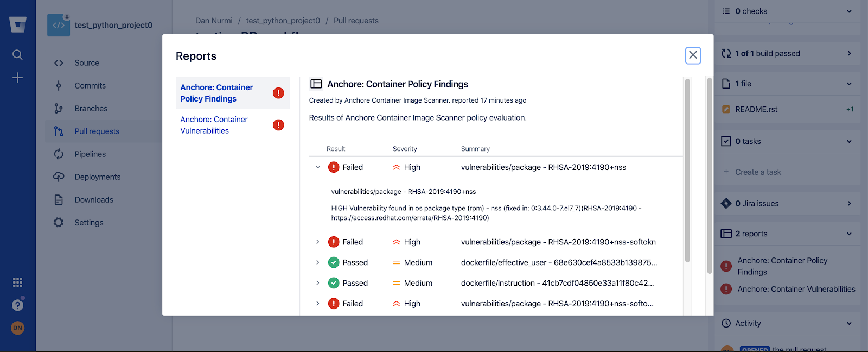Click the Deployments cloud icon
Image resolution: width=868 pixels, height=352 pixels.
(x=59, y=177)
